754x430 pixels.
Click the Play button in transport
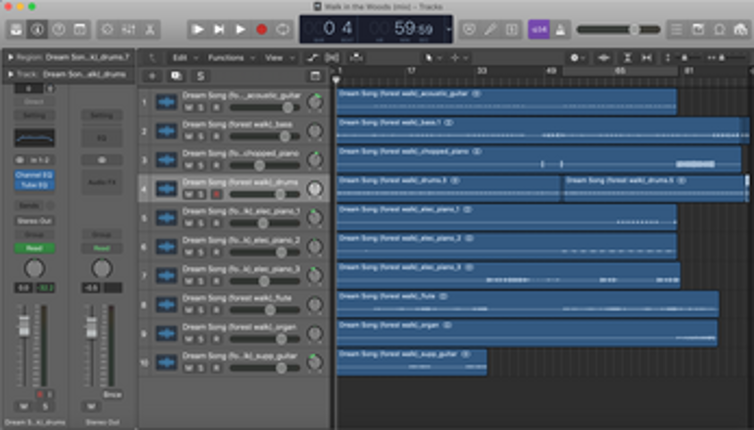point(241,30)
